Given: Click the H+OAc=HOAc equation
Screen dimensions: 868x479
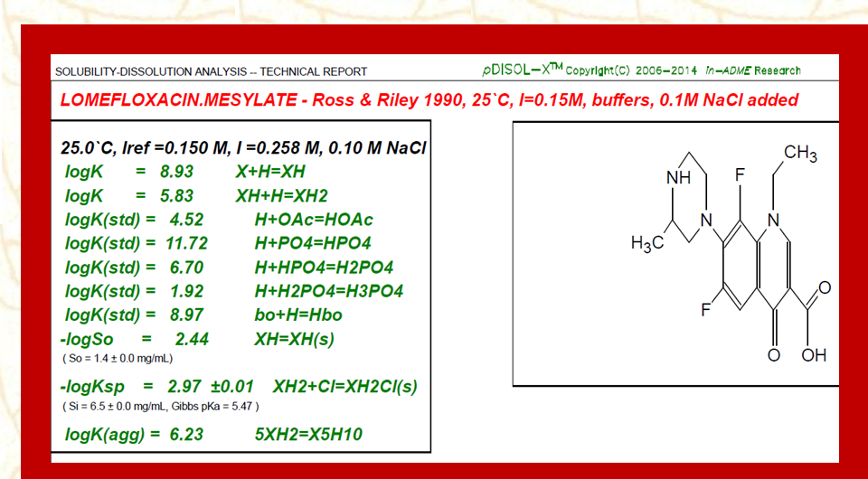Looking at the screenshot, I should click(x=314, y=221).
